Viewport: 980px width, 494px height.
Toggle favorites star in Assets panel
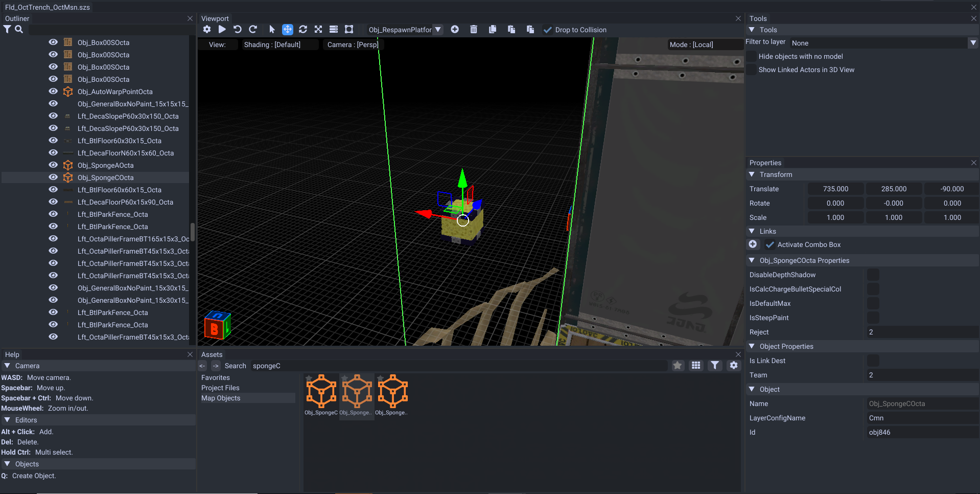click(x=678, y=366)
